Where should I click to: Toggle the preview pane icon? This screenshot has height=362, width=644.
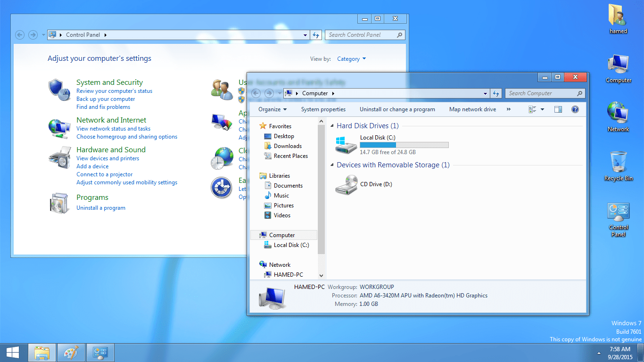pos(558,109)
